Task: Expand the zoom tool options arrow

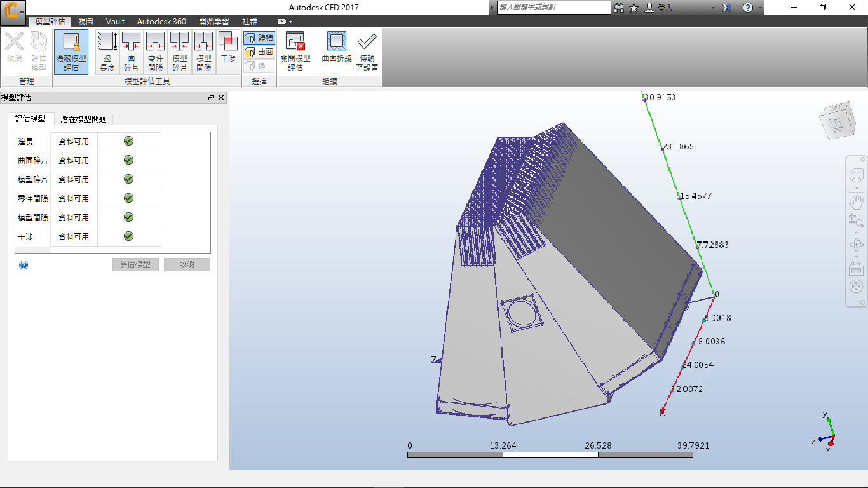Action: [x=857, y=233]
